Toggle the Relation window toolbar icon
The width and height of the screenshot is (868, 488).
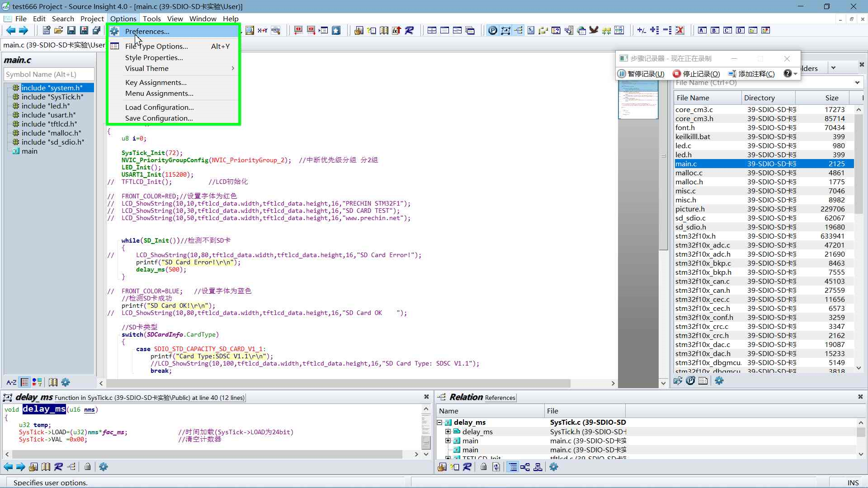518,30
